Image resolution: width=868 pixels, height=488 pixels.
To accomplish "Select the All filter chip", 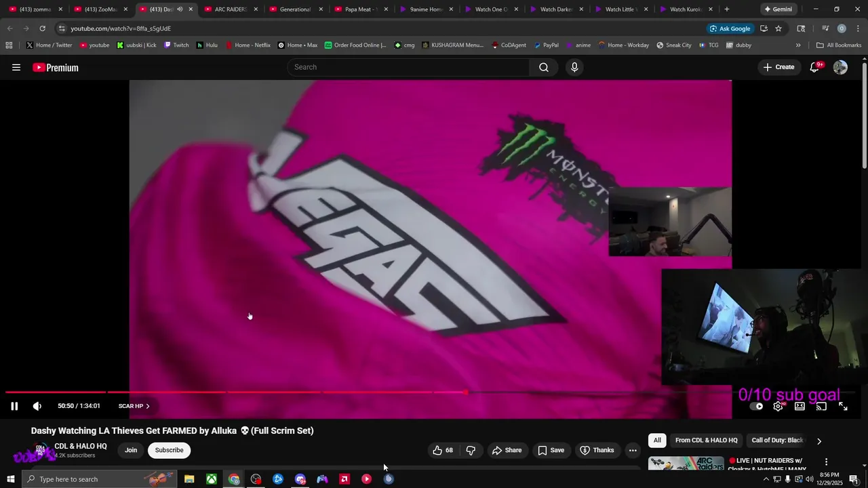I will (656, 441).
